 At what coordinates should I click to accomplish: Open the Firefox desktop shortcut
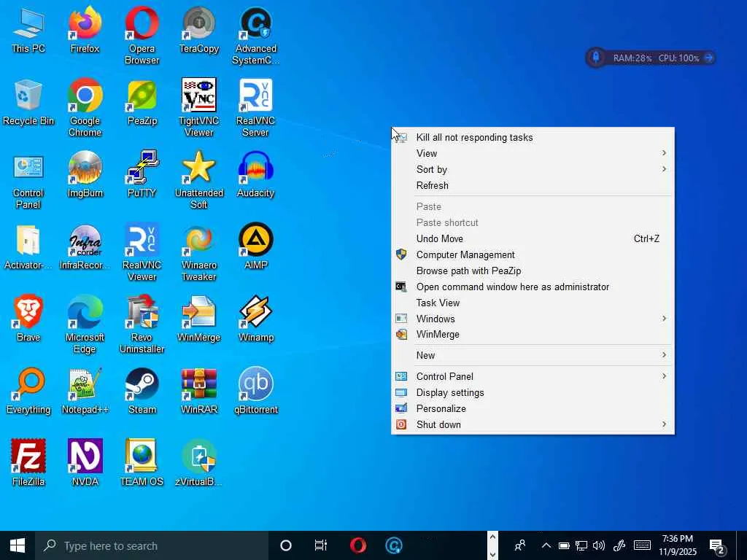pyautogui.click(x=85, y=29)
